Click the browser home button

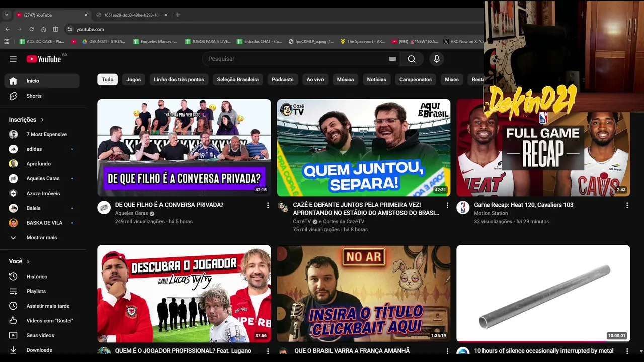43,29
